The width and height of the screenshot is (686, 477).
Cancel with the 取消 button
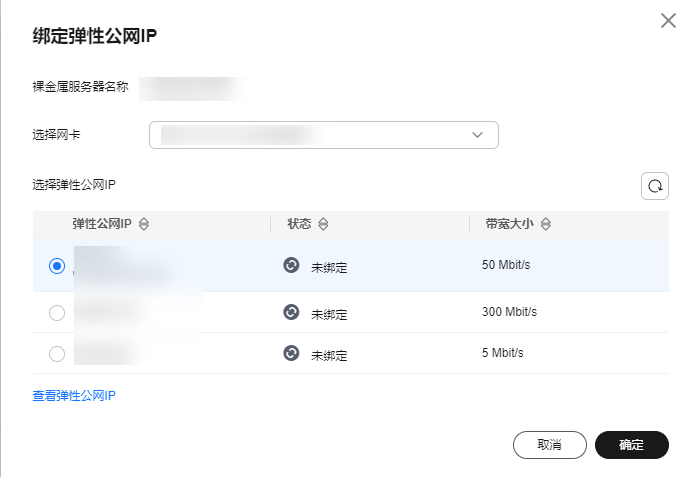coord(550,445)
